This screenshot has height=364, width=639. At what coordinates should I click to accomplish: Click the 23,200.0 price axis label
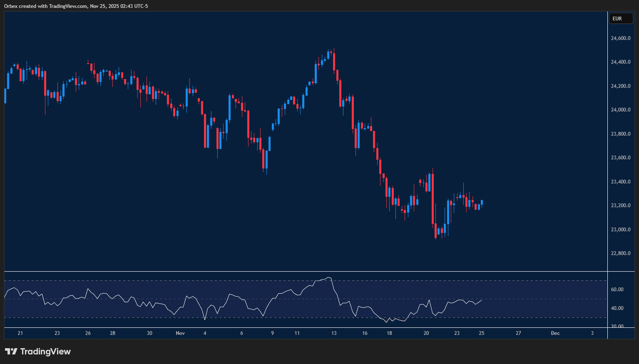tap(620, 206)
